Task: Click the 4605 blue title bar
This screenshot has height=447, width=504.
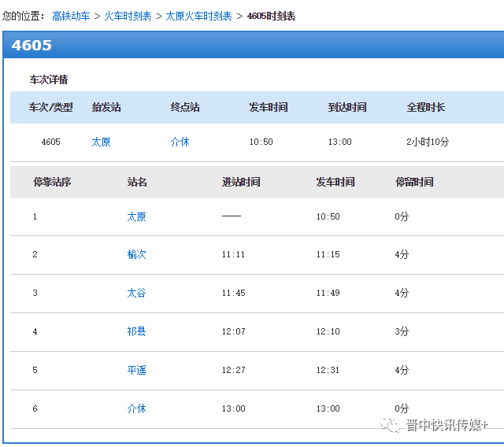Action: click(x=252, y=46)
